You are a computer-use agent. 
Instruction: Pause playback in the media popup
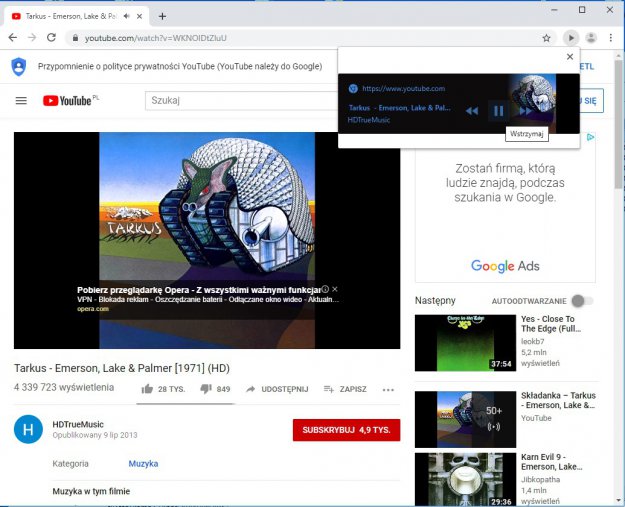point(498,111)
